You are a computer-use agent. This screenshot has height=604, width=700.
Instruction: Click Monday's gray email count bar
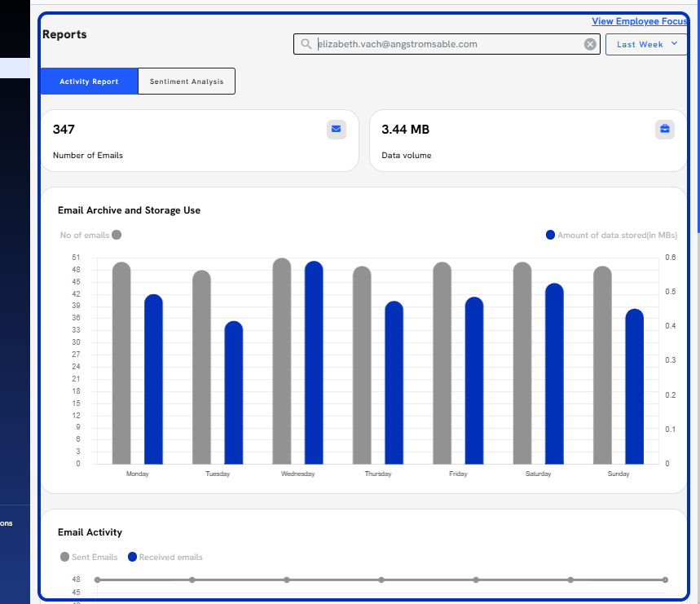tap(121, 363)
